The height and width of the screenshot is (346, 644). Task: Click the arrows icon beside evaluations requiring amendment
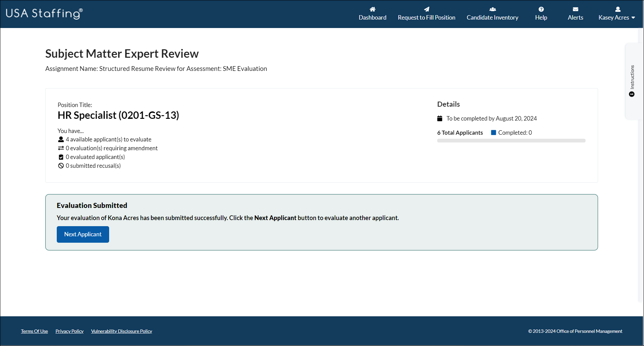pyautogui.click(x=60, y=148)
